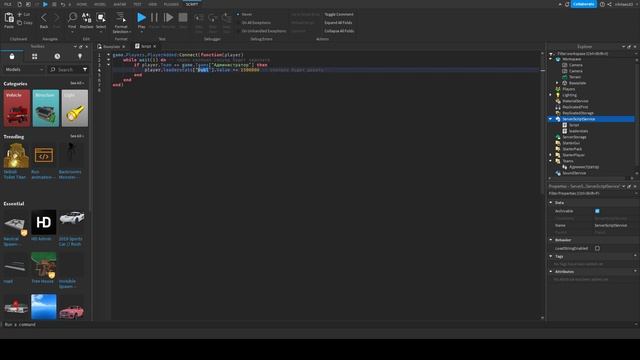The height and width of the screenshot is (360, 640).
Task: Click the help icon next to Collaborate
Action: 602,4
